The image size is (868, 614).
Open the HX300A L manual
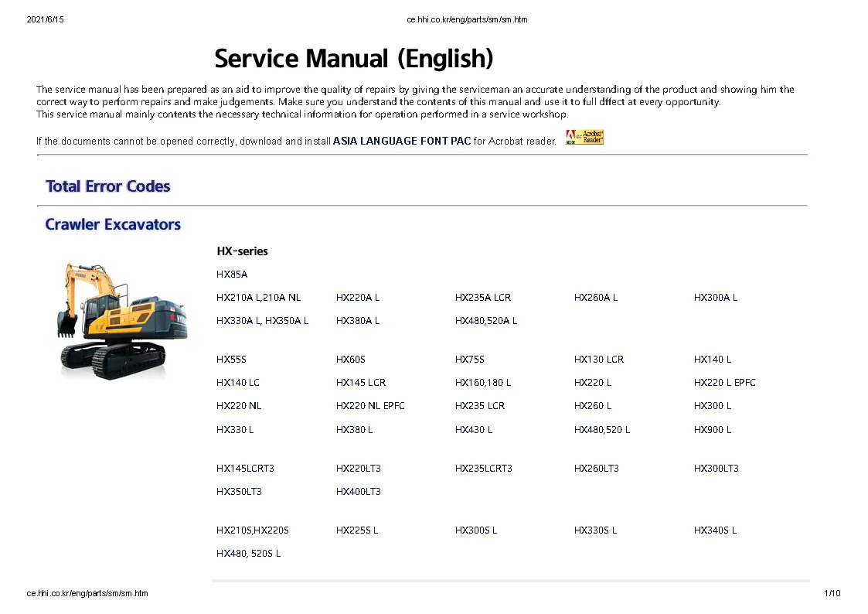[x=715, y=297]
